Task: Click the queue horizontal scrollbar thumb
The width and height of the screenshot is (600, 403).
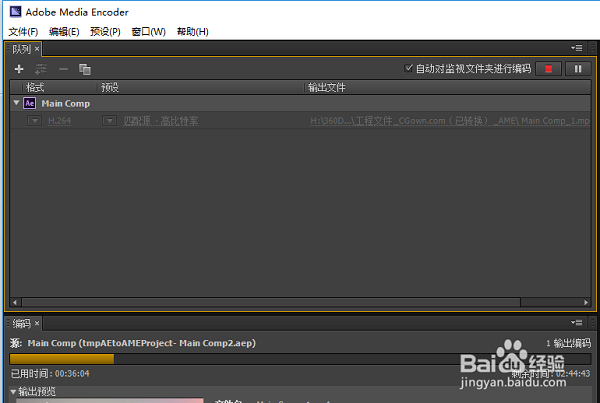Action: tap(271, 302)
